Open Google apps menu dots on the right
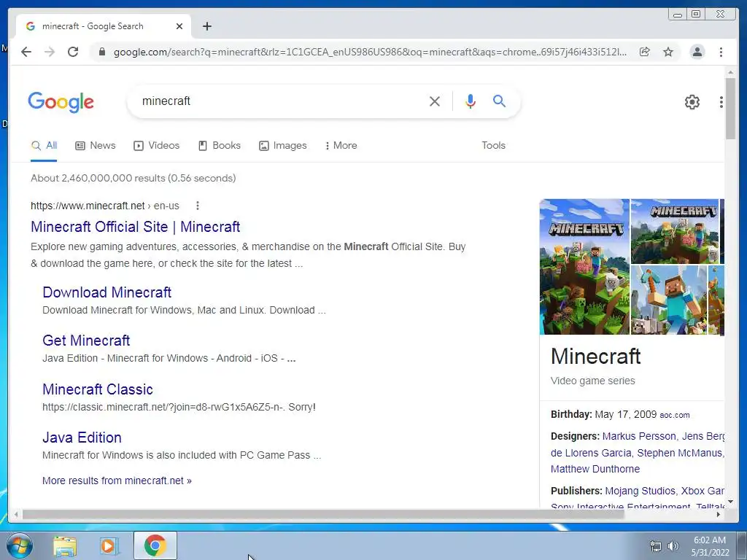Image resolution: width=747 pixels, height=560 pixels. pyautogui.click(x=721, y=102)
